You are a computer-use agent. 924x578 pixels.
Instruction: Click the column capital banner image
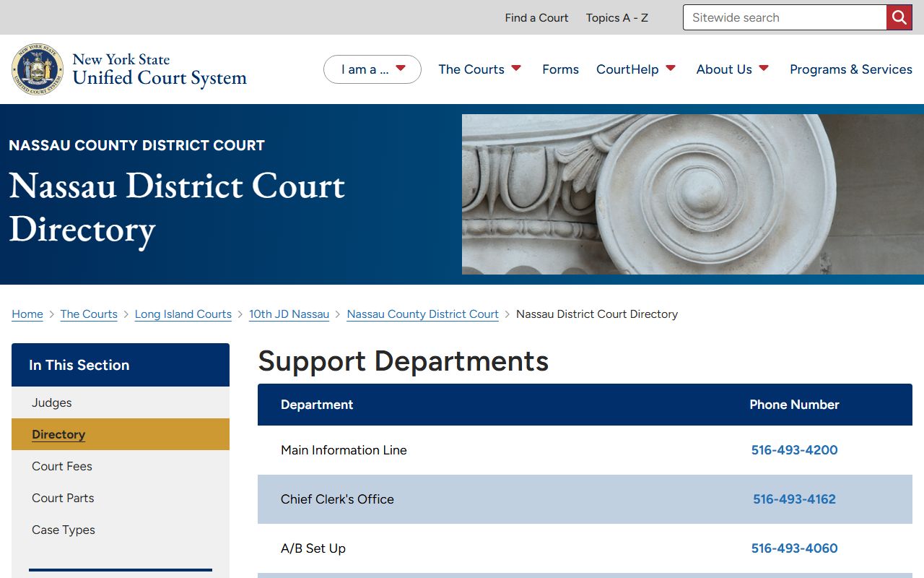coord(693,194)
